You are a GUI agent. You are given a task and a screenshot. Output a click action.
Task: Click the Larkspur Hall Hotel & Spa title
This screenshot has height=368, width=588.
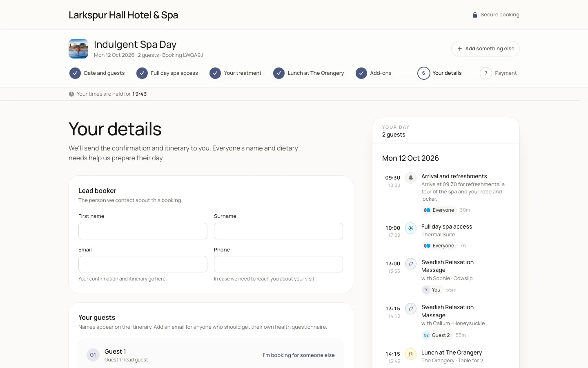point(123,15)
